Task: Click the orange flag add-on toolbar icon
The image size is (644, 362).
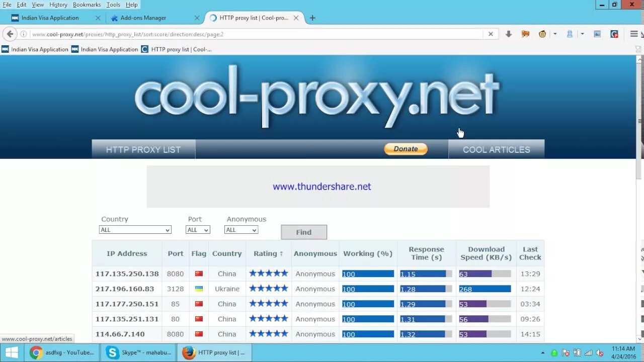Action: [525, 34]
